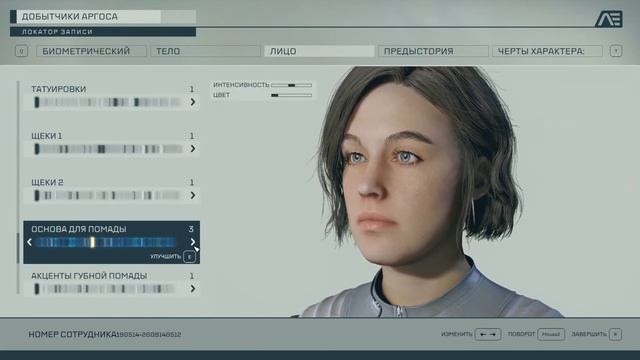Adjust the ИНТЕНСИВНОСТЬ slider
This screenshot has height=360, width=640.
291,85
